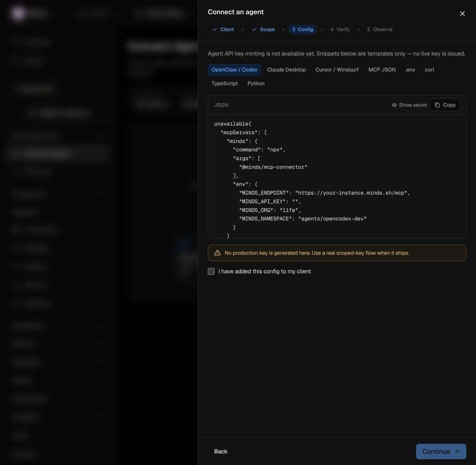
Task: Switch to the Claude Desktop snippet tab
Action: tap(286, 70)
